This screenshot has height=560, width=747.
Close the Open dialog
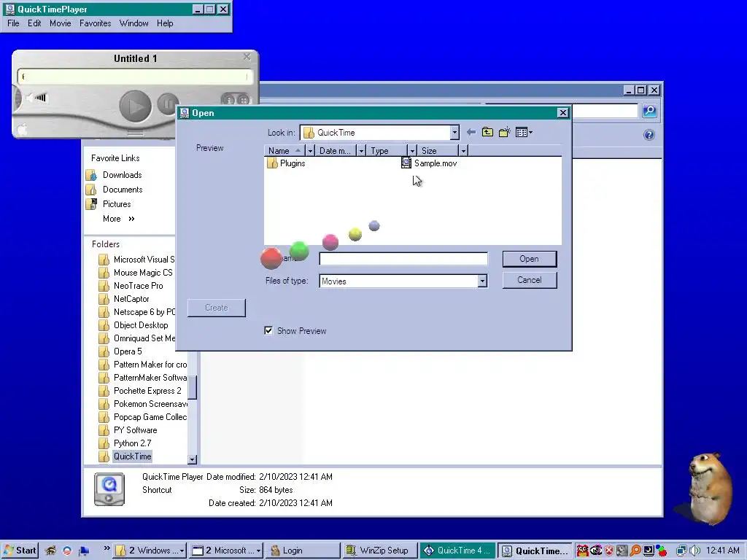[562, 112]
